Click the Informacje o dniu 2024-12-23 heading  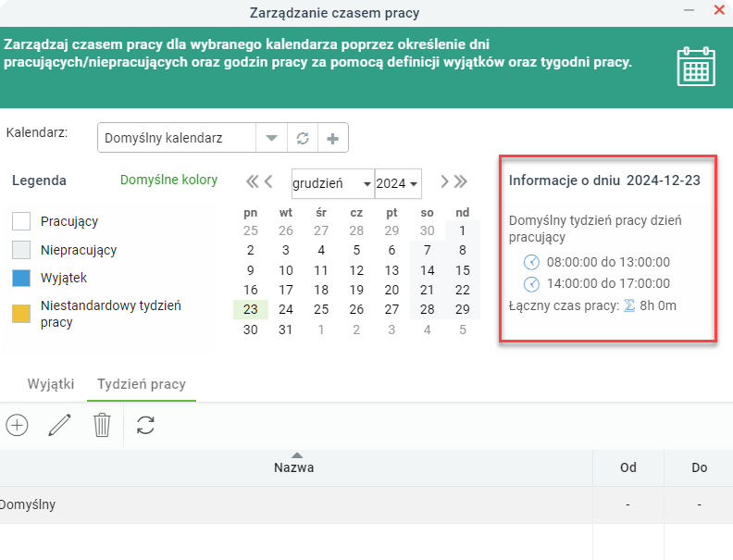604,180
